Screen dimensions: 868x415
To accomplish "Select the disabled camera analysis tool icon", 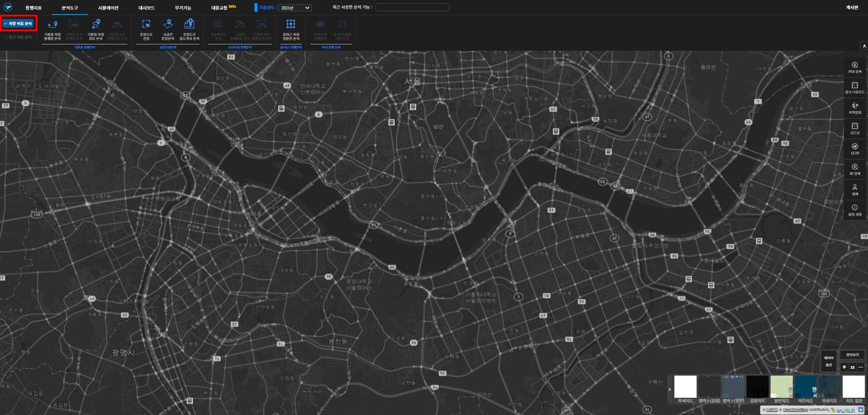I will coord(218,25).
